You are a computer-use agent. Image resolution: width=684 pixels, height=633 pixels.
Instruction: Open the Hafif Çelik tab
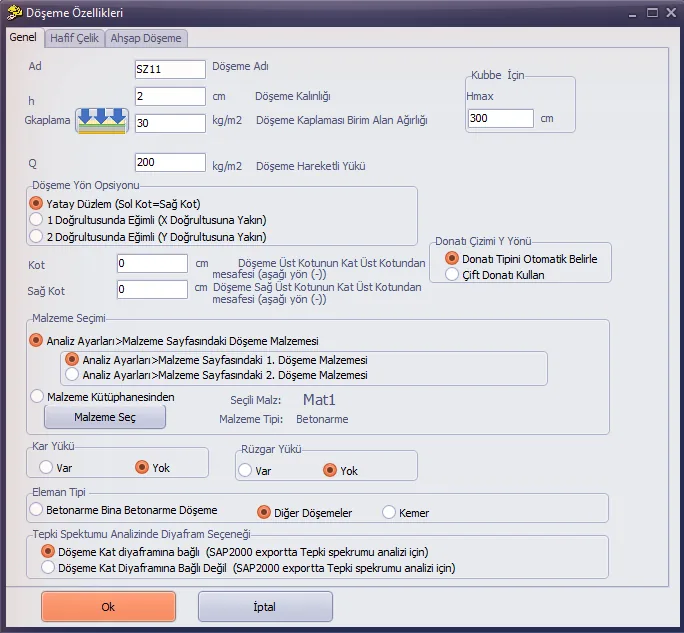pos(74,38)
